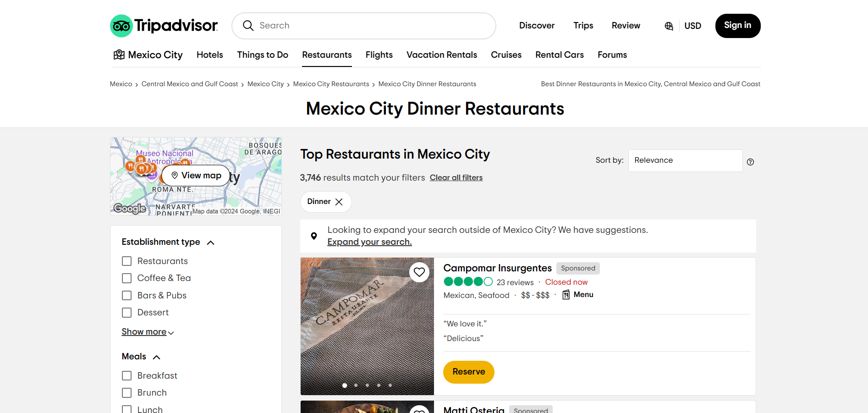Open the Campomar Menu link
This screenshot has height=413, width=868.
click(583, 295)
